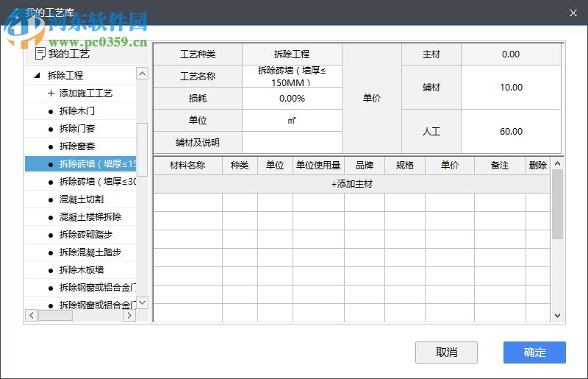
Task: Click +添加主材 row
Action: coord(352,184)
